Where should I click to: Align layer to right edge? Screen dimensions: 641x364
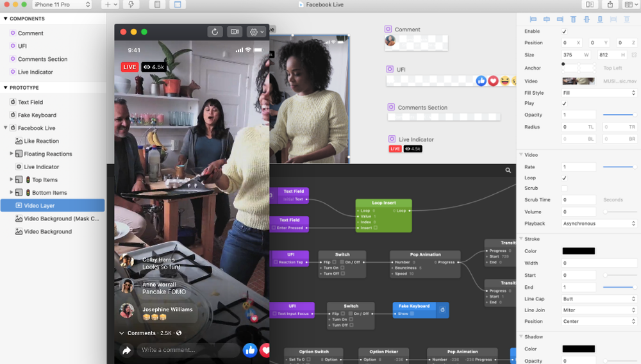(x=560, y=19)
